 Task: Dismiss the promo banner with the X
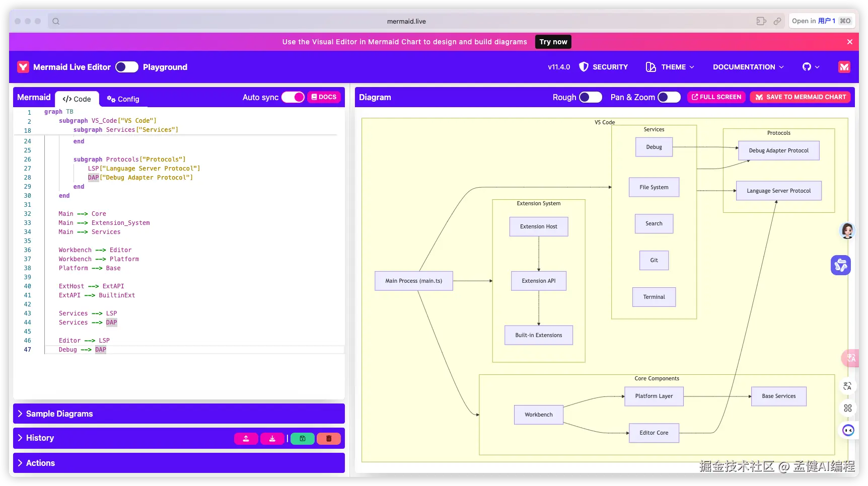(x=850, y=42)
